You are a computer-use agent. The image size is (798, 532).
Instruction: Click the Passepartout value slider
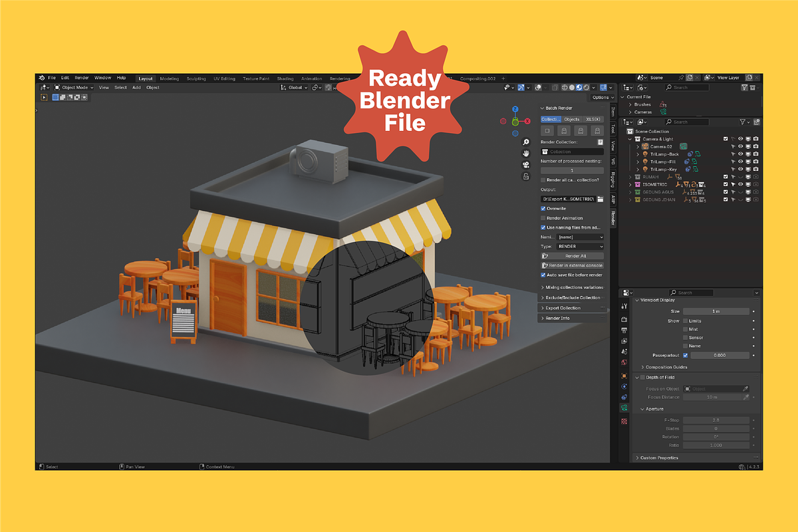point(721,355)
